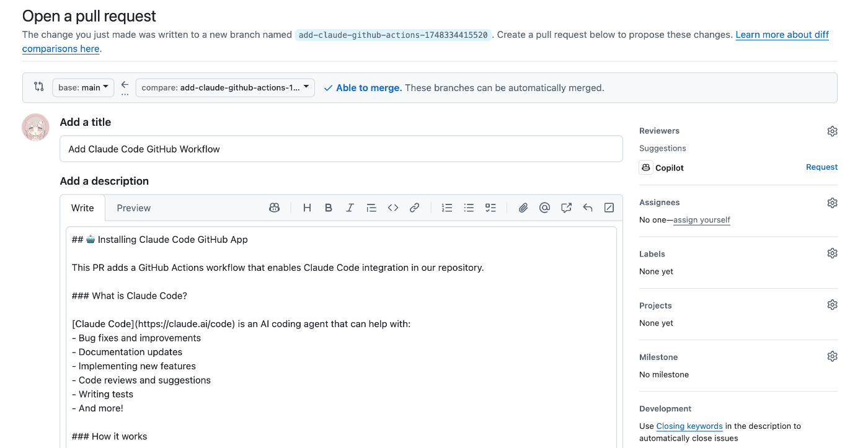The width and height of the screenshot is (868, 448).
Task: Click the user avatar thumbnail
Action: pyautogui.click(x=36, y=127)
